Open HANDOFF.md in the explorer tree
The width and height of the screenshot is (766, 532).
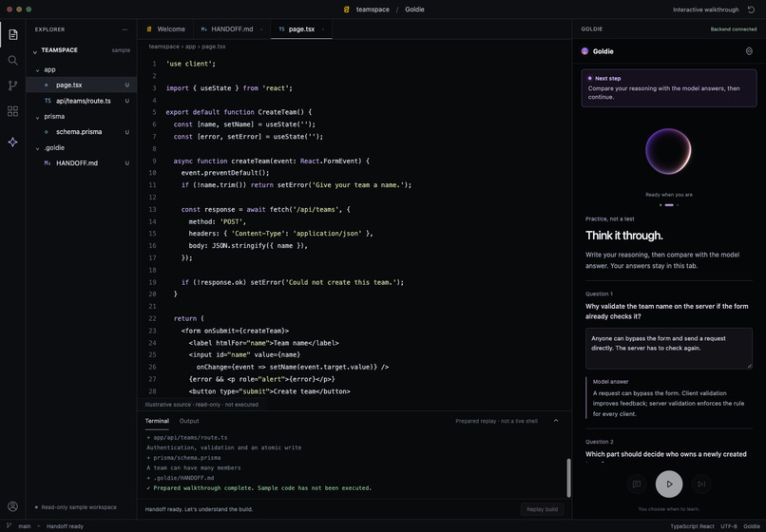coord(82,163)
